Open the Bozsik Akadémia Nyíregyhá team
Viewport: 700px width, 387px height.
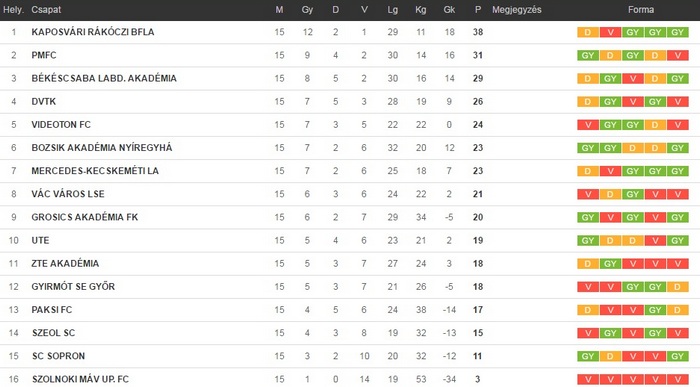click(x=102, y=148)
